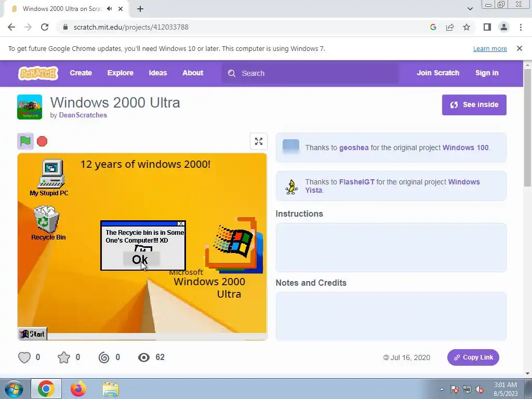
Task: Open the Explore menu item
Action: tap(121, 73)
